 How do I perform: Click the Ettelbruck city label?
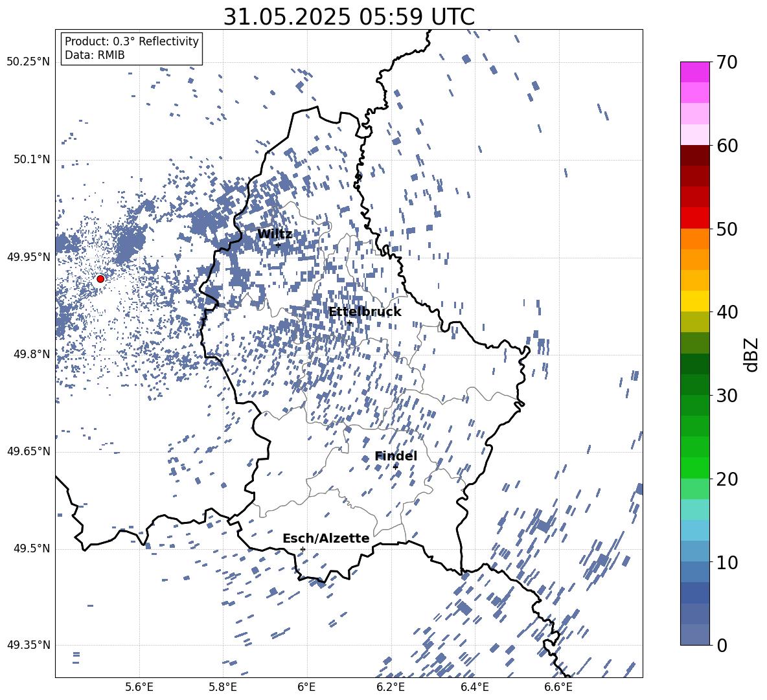click(365, 312)
